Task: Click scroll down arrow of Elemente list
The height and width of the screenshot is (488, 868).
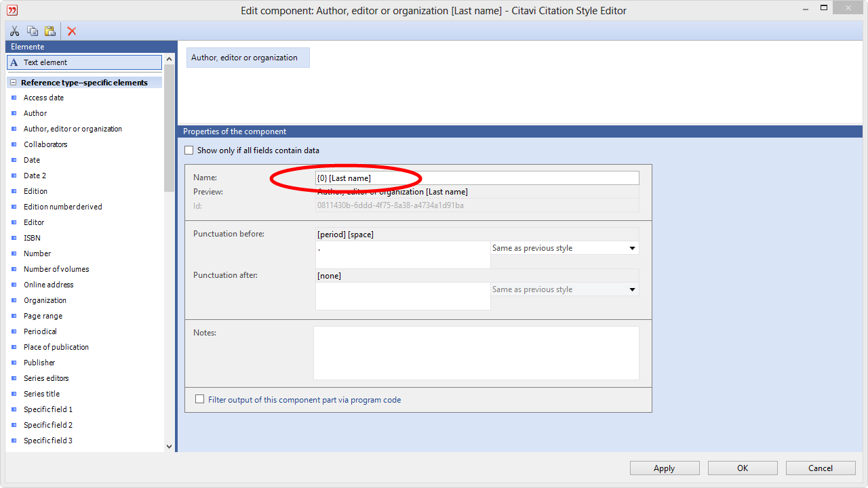Action: 170,447
